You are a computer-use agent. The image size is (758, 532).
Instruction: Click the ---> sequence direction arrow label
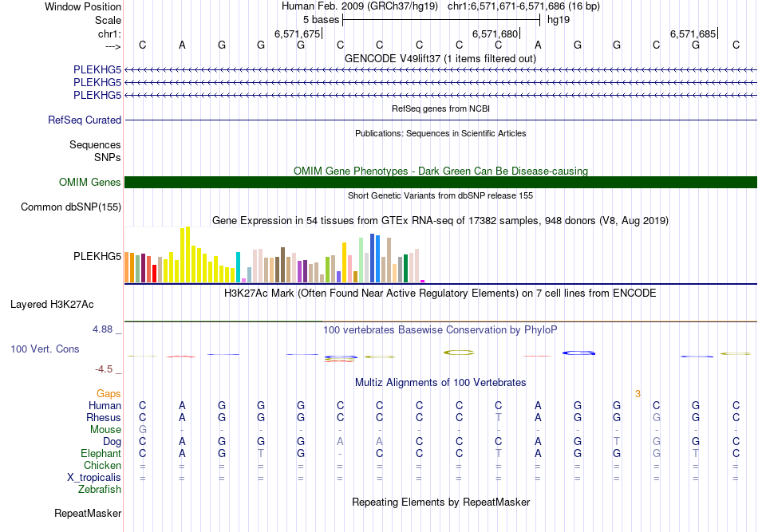tap(113, 46)
